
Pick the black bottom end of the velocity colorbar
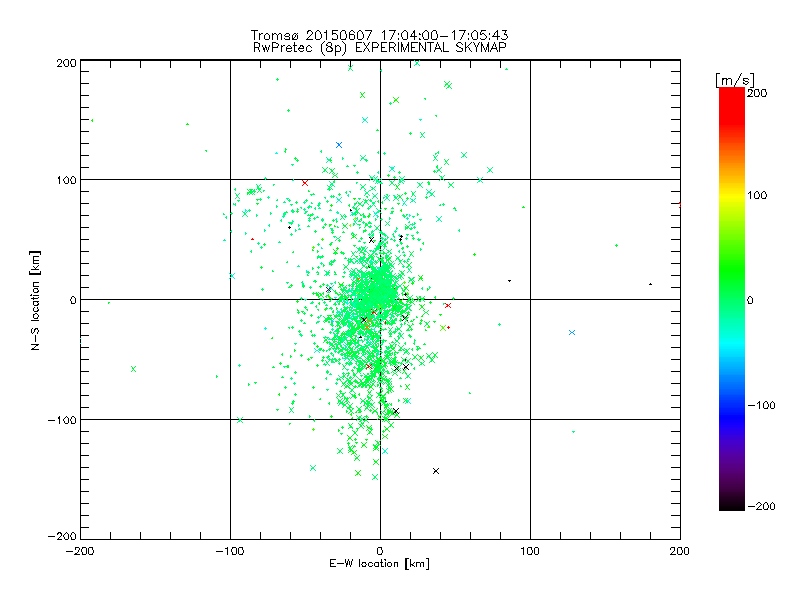[732, 505]
